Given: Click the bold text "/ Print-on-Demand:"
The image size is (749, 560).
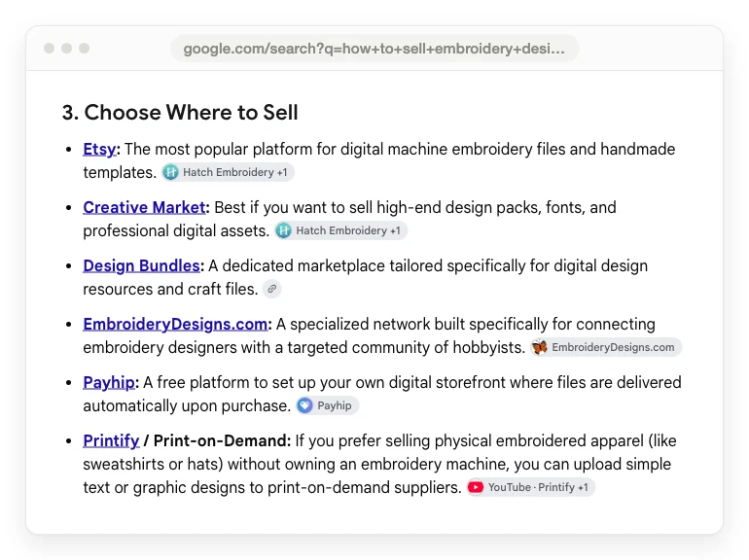Looking at the screenshot, I should tap(217, 440).
